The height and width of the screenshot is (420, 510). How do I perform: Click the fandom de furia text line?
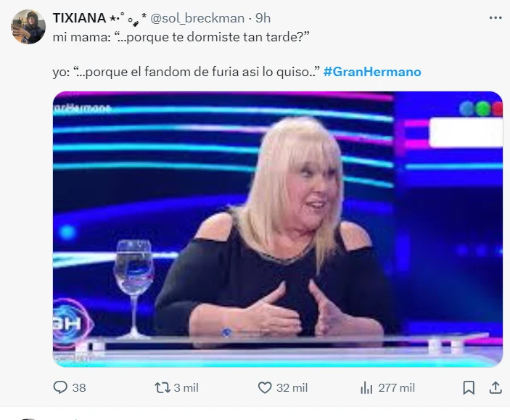pos(186,72)
